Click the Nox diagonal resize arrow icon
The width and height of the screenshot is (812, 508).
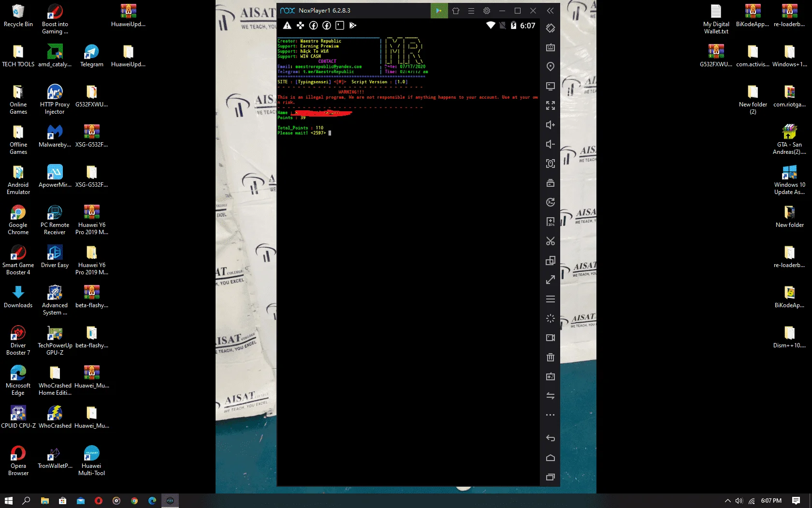point(550,280)
